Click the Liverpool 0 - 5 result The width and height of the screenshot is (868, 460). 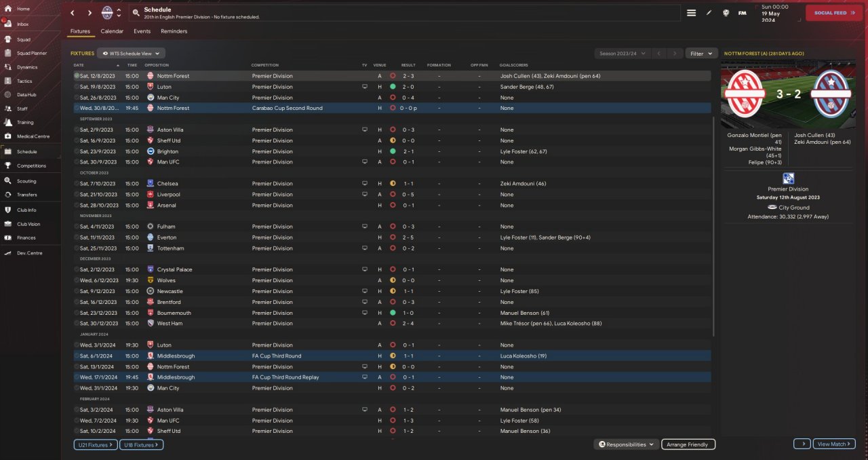[408, 195]
